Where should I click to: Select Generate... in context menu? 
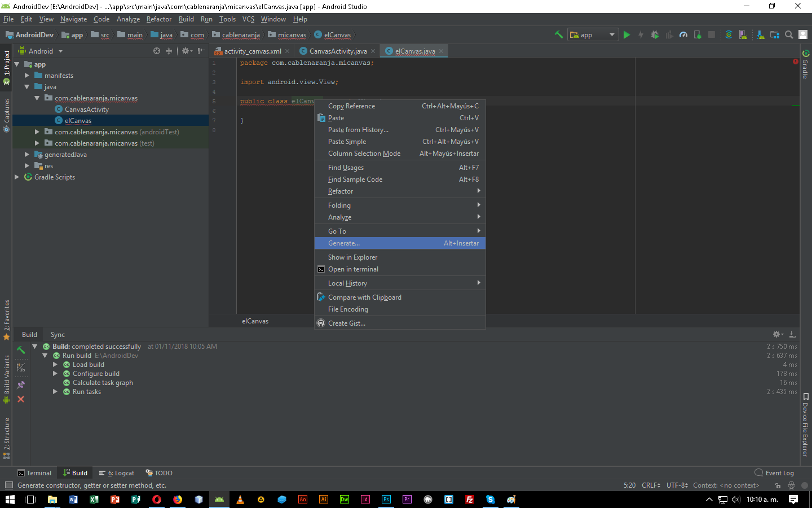click(400, 243)
